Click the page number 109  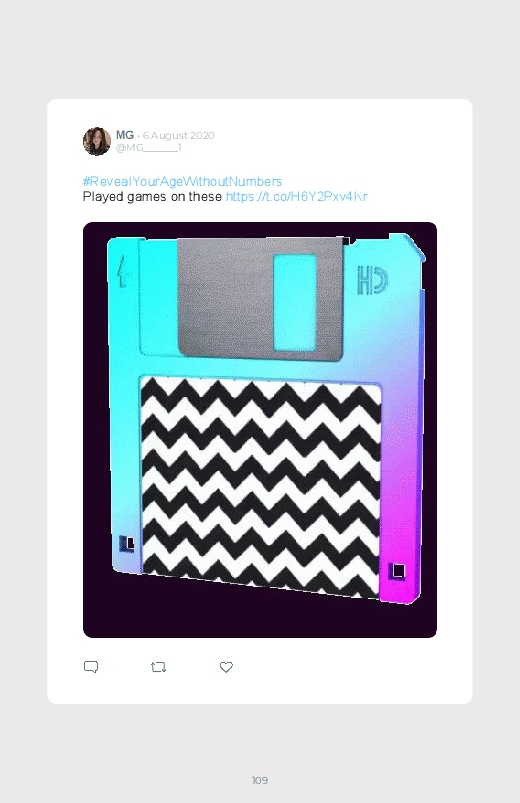(x=260, y=780)
